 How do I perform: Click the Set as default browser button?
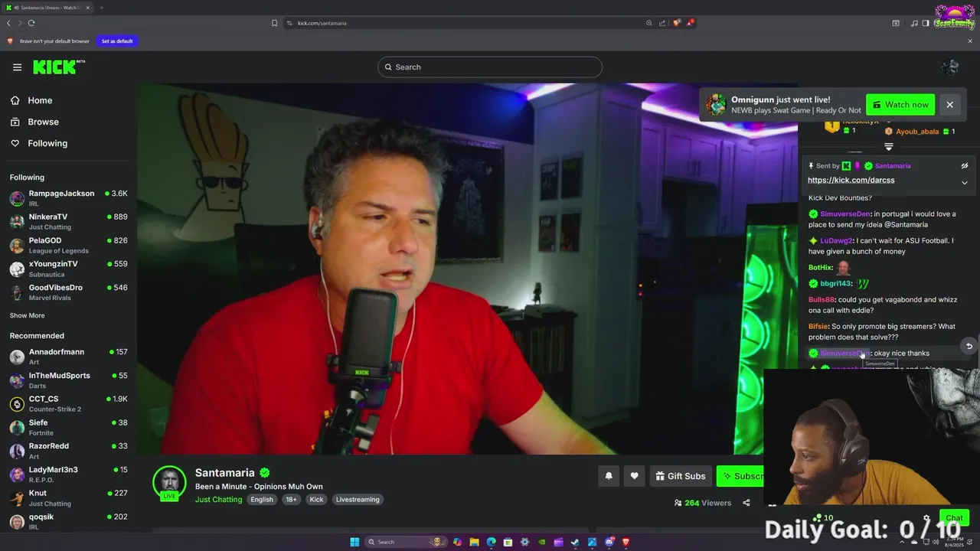[x=117, y=41]
